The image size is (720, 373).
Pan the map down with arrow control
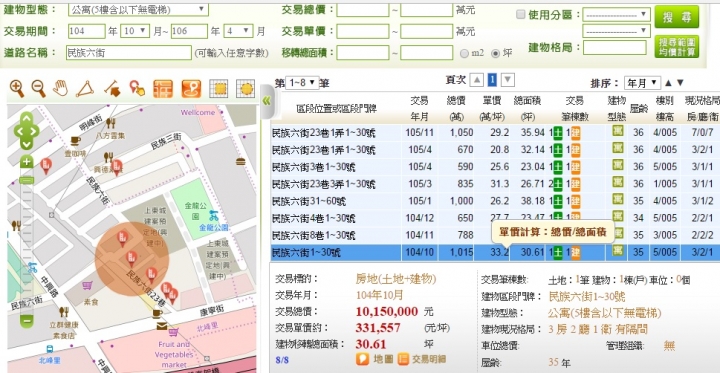pos(27,144)
